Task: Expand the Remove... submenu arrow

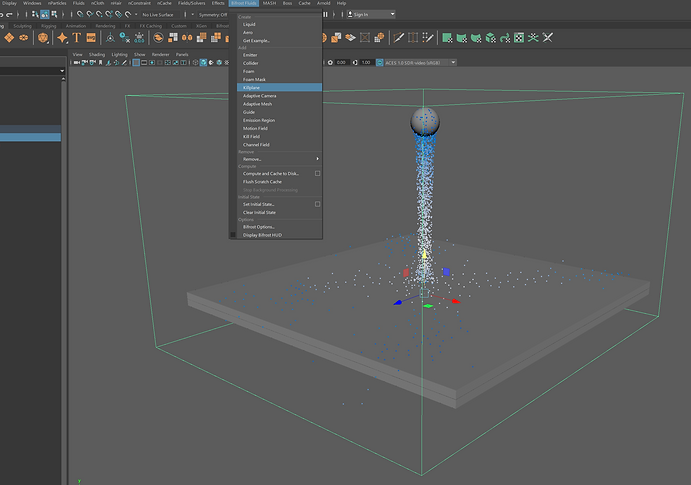Action: [x=317, y=159]
